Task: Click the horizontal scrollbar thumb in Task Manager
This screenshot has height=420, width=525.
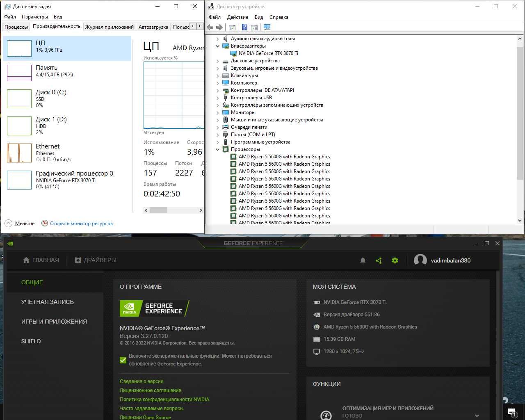Action: click(158, 210)
